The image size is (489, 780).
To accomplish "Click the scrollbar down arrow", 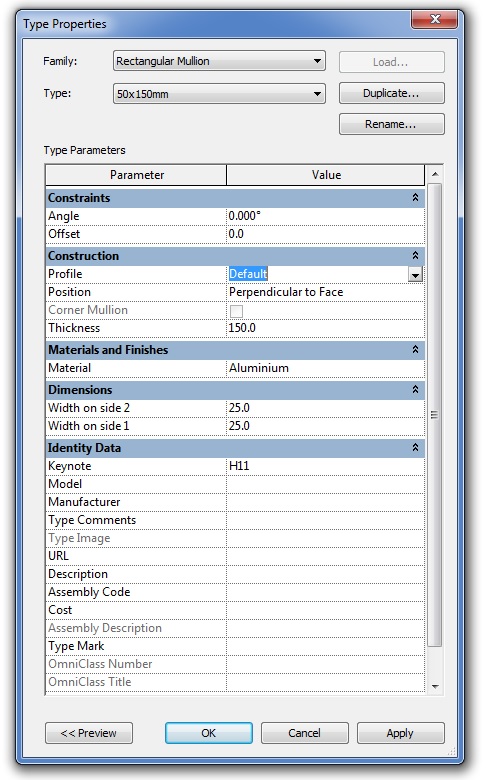I will coord(435,686).
